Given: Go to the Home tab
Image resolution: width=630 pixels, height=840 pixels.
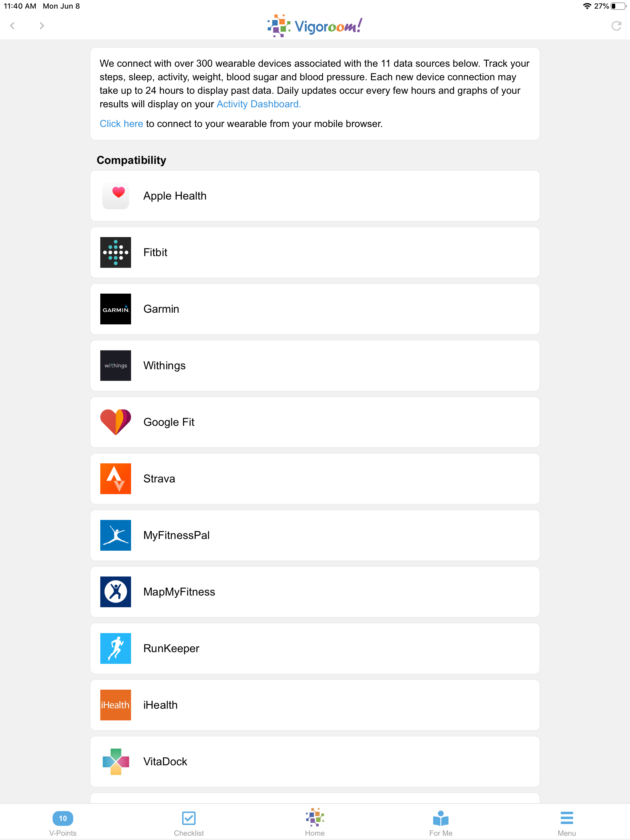Looking at the screenshot, I should pos(315,822).
